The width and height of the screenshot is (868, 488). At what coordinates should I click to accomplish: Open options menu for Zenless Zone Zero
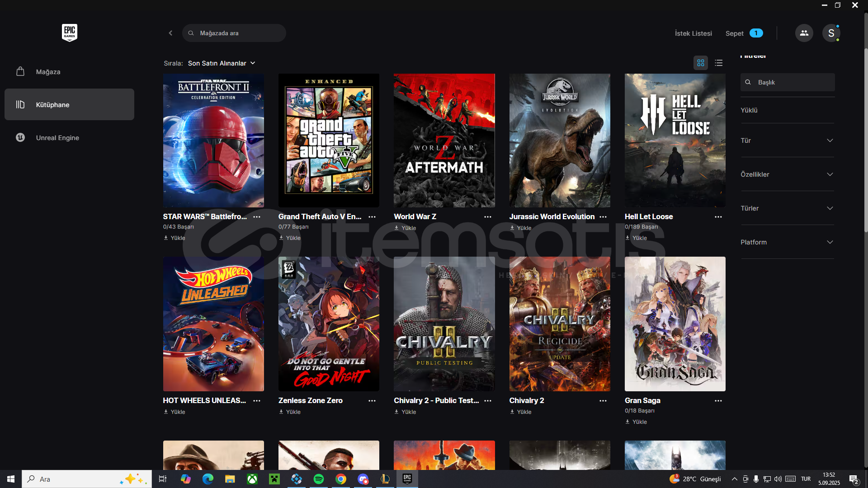click(x=372, y=401)
